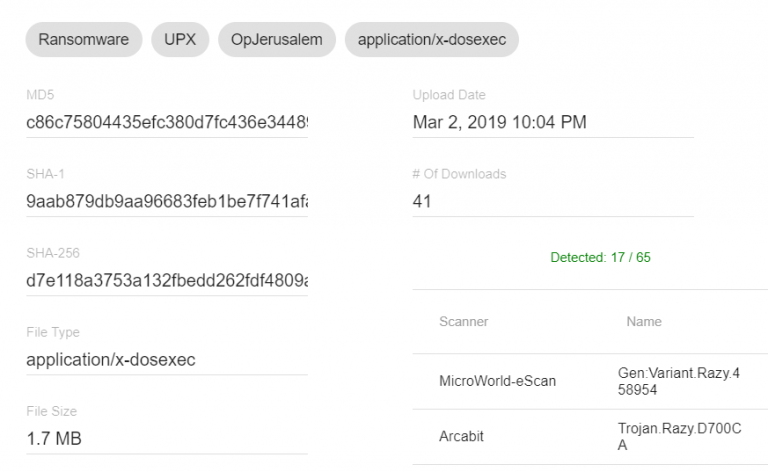Click the Trojan.Razy.D700CA detection name
The height and width of the screenshot is (472, 768).
click(664, 437)
